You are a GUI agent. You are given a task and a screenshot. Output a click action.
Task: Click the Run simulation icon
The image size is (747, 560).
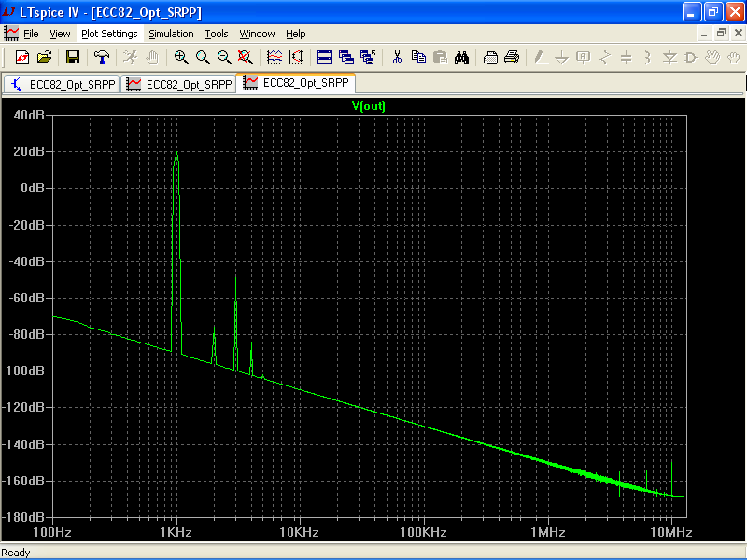[x=130, y=58]
